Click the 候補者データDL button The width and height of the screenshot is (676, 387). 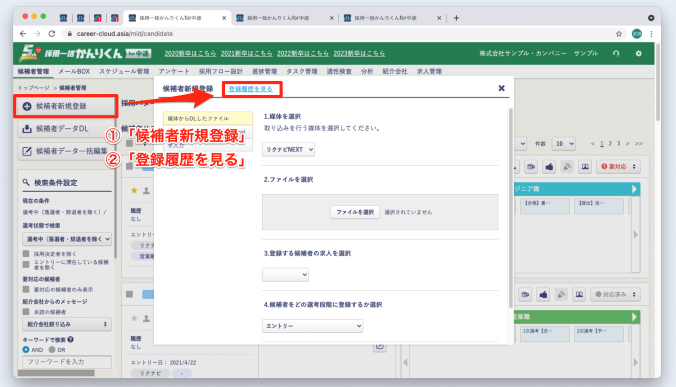66,128
